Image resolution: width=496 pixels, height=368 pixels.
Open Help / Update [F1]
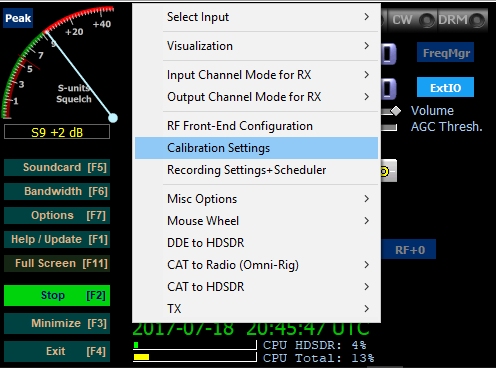pos(57,239)
